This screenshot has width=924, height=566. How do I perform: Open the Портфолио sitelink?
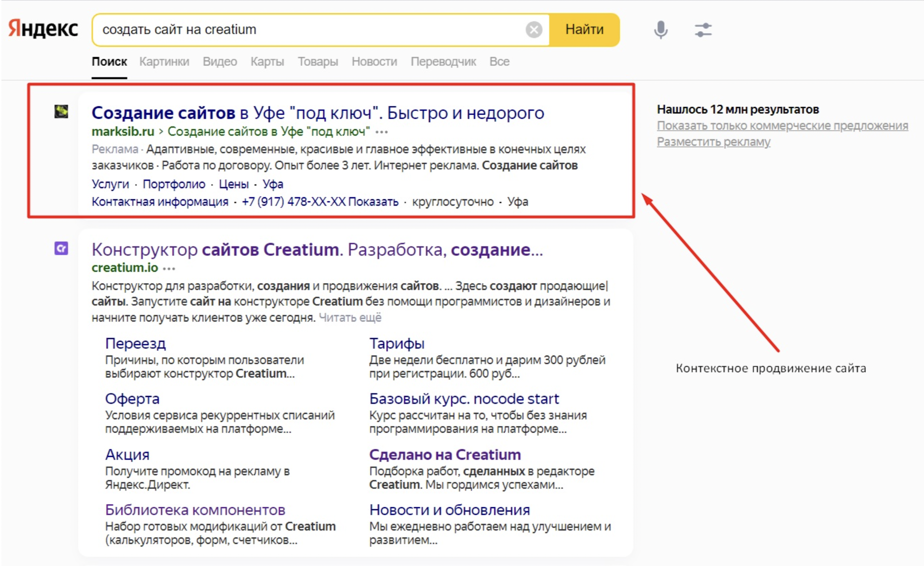tap(174, 184)
